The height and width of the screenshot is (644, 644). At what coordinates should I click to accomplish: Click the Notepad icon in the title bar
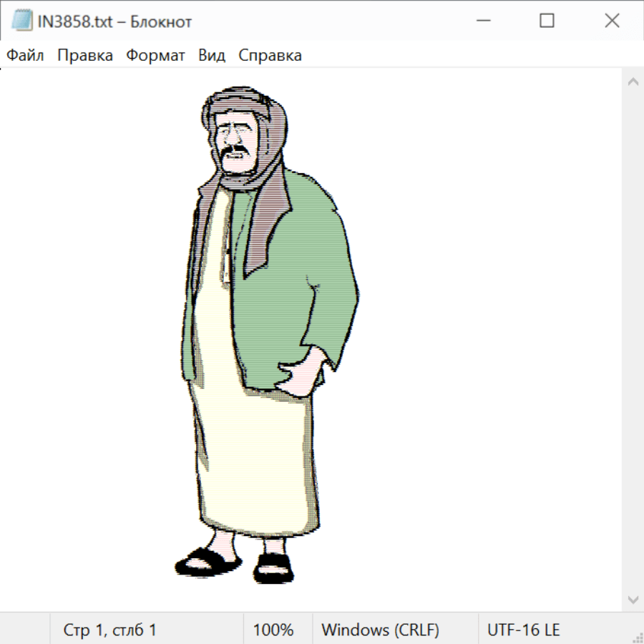point(22,21)
